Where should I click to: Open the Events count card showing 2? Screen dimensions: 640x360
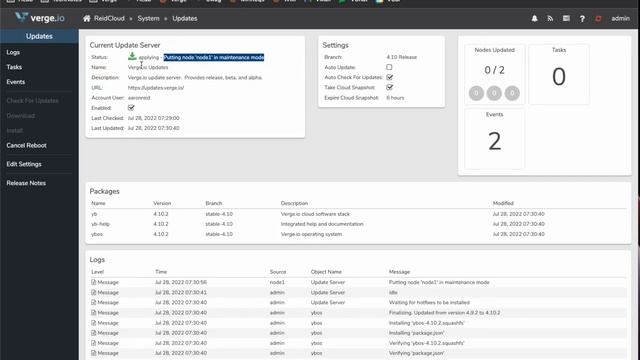click(x=495, y=139)
